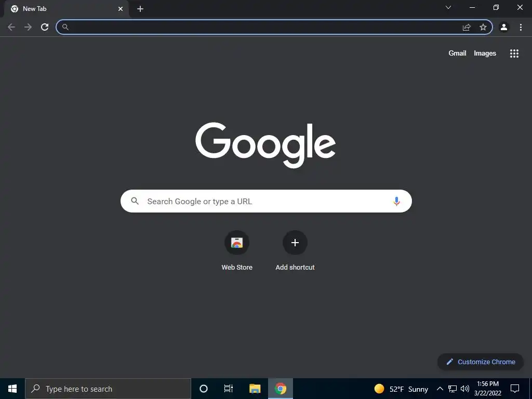Restore down the Chrome window
Screen dimensions: 532x399
496,7
